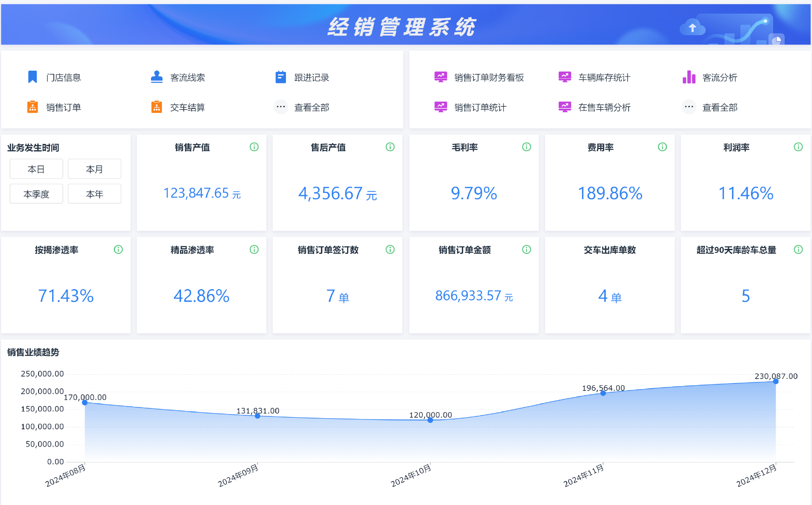This screenshot has width=812, height=505.
Task: Expand left panel 查看全部 ellipsis
Action: point(280,107)
